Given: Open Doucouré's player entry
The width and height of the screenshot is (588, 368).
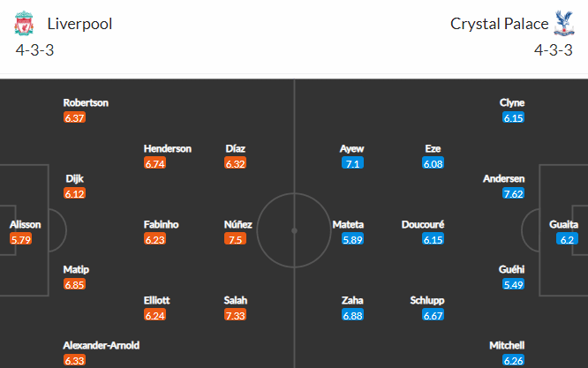Looking at the screenshot, I should (423, 224).
